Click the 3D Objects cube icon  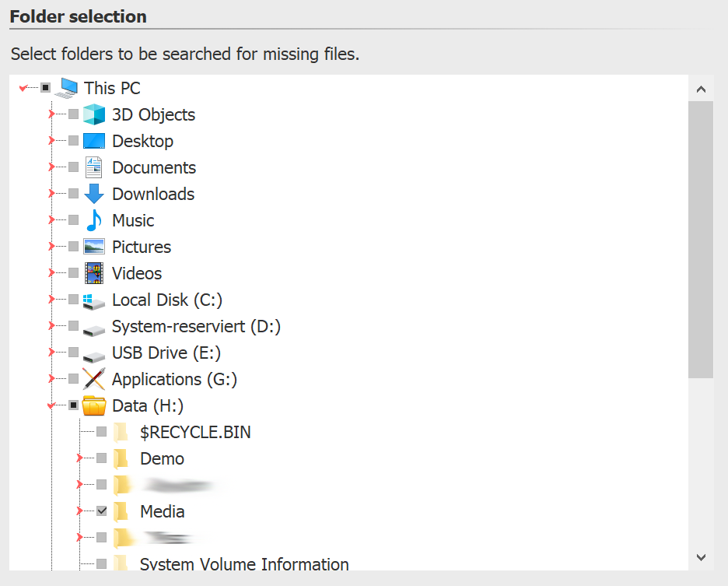coord(94,114)
